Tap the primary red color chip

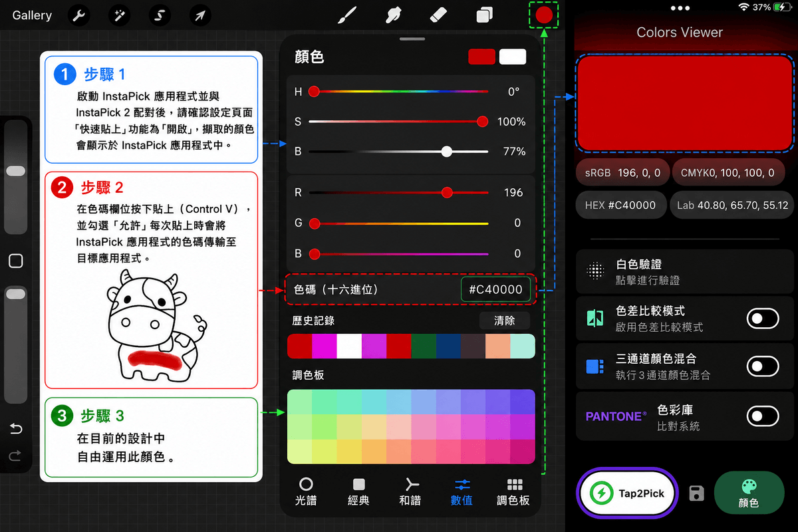click(x=481, y=57)
